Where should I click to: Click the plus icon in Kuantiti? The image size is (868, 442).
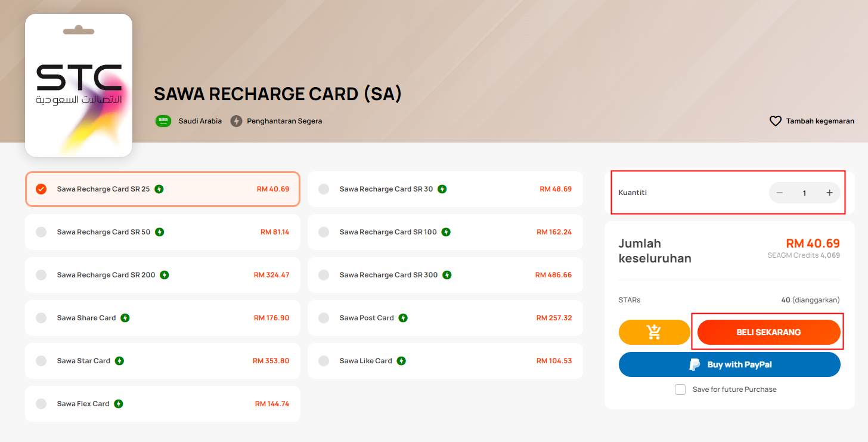pos(829,193)
